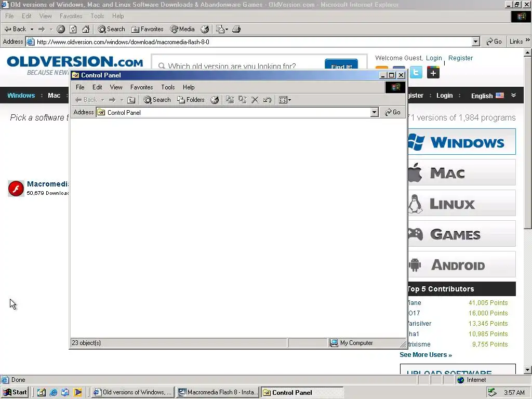Viewport: 532px width, 399px height.
Task: Open Search pane in Internet Explorer toolbar
Action: (x=111, y=29)
